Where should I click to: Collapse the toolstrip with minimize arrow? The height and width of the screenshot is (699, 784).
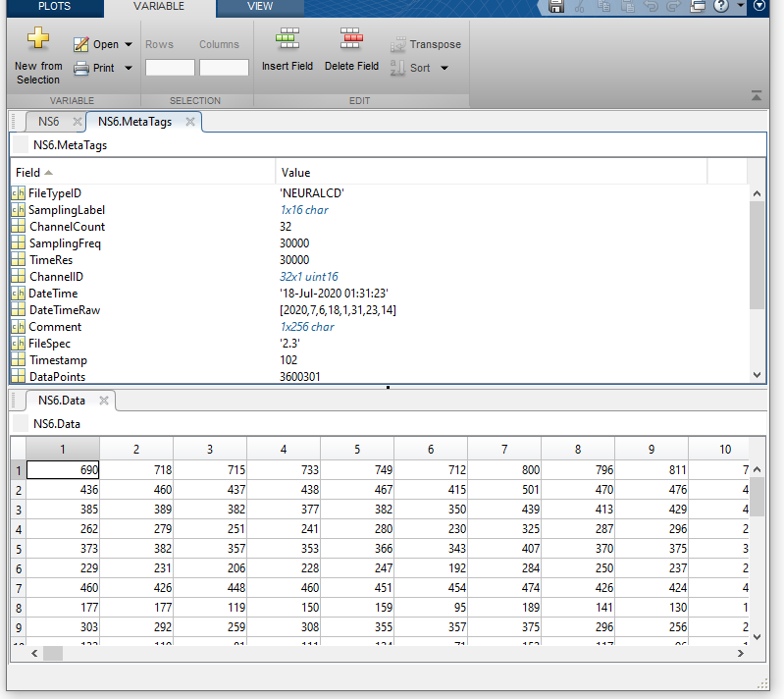[x=757, y=96]
